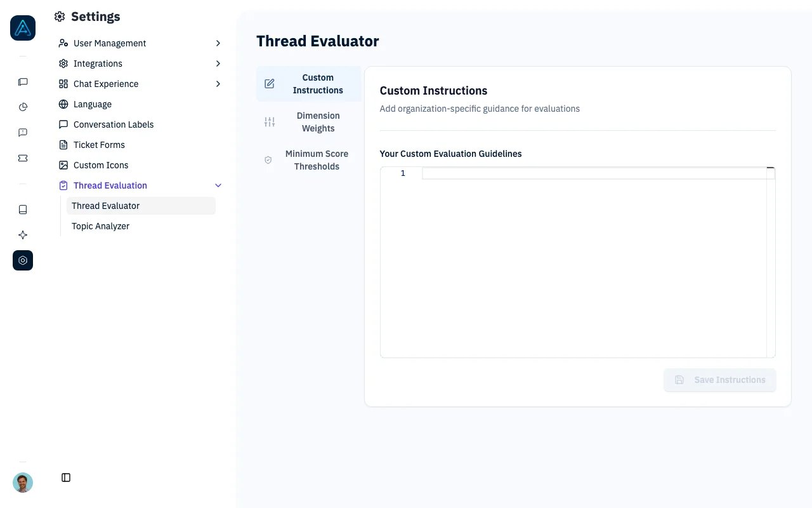812x508 pixels.
Task: Click the User Management people icon
Action: (63, 43)
